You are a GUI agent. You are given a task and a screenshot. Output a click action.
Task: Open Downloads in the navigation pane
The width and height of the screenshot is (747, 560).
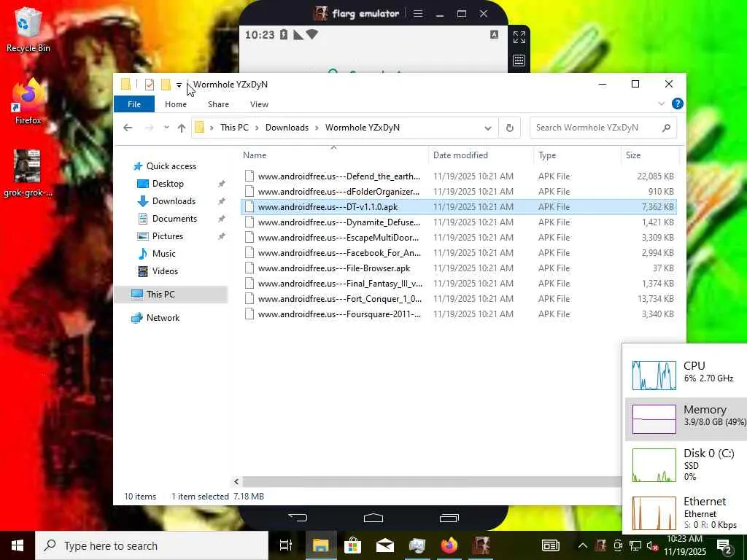point(174,201)
